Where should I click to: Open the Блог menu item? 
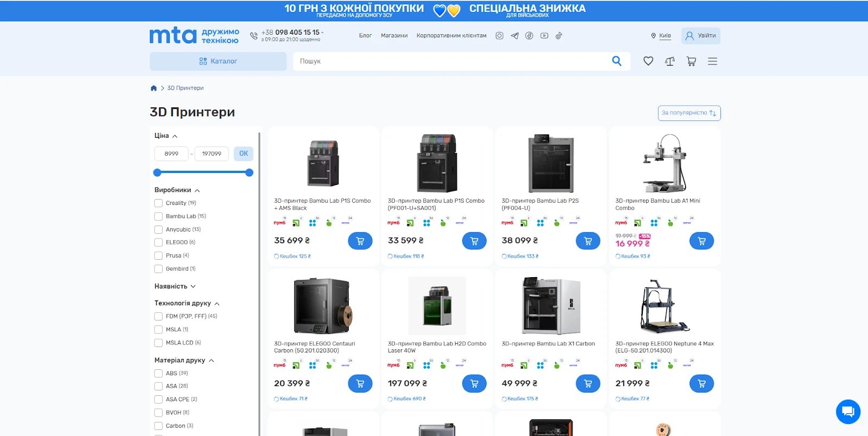[365, 36]
